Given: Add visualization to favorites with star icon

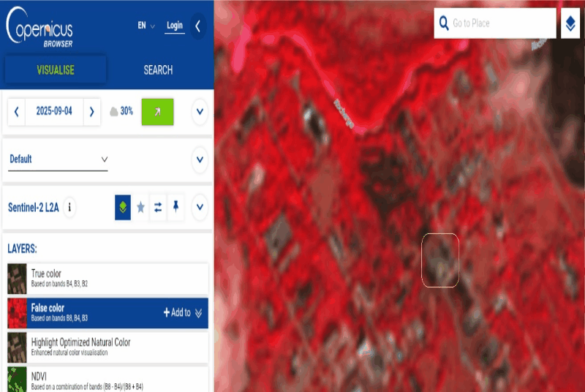Looking at the screenshot, I should [x=140, y=208].
